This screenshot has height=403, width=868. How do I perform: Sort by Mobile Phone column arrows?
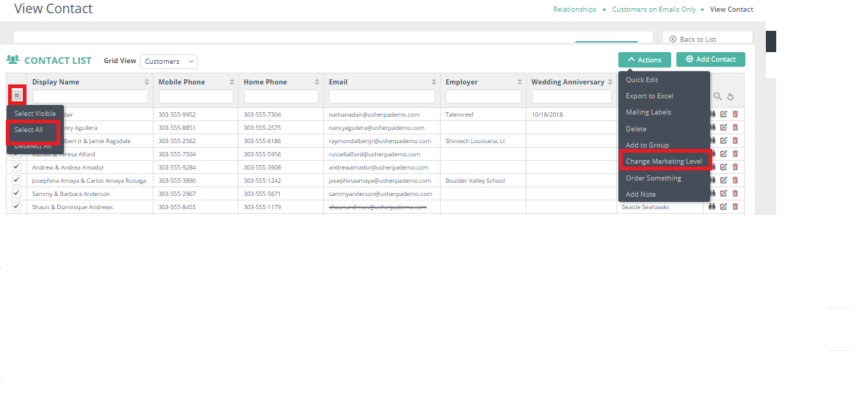[232, 82]
